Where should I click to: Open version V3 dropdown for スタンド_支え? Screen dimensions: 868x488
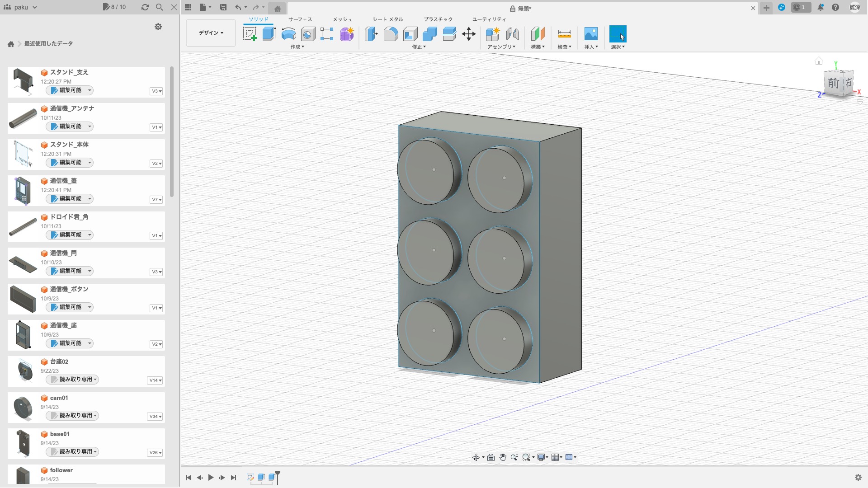156,91
